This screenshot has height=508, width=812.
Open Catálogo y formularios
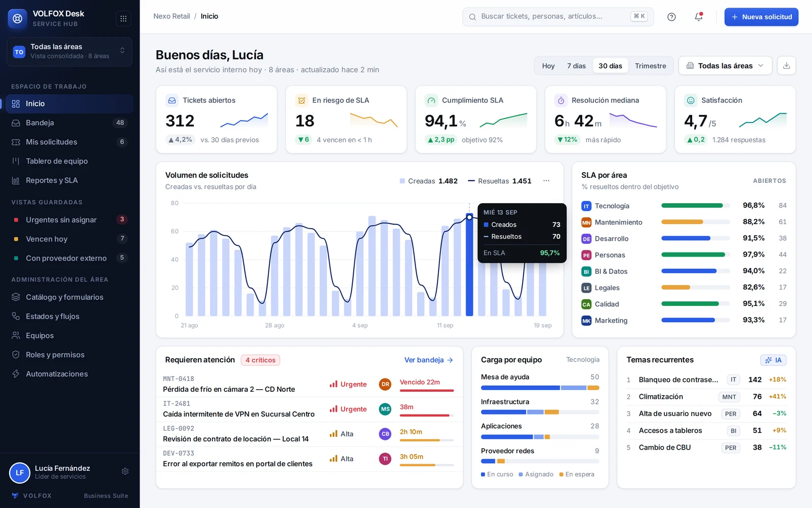click(x=70, y=297)
